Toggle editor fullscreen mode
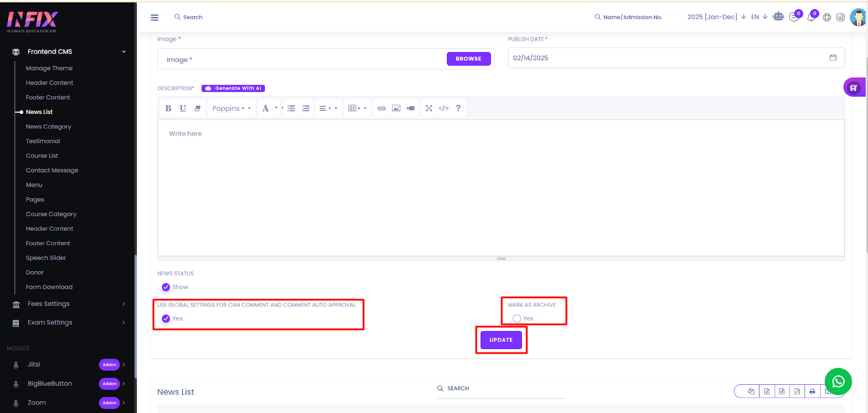The width and height of the screenshot is (868, 413). coord(429,109)
